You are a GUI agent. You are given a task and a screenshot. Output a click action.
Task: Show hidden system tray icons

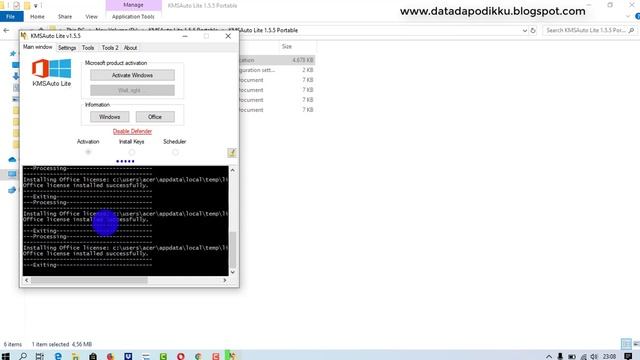(x=549, y=357)
